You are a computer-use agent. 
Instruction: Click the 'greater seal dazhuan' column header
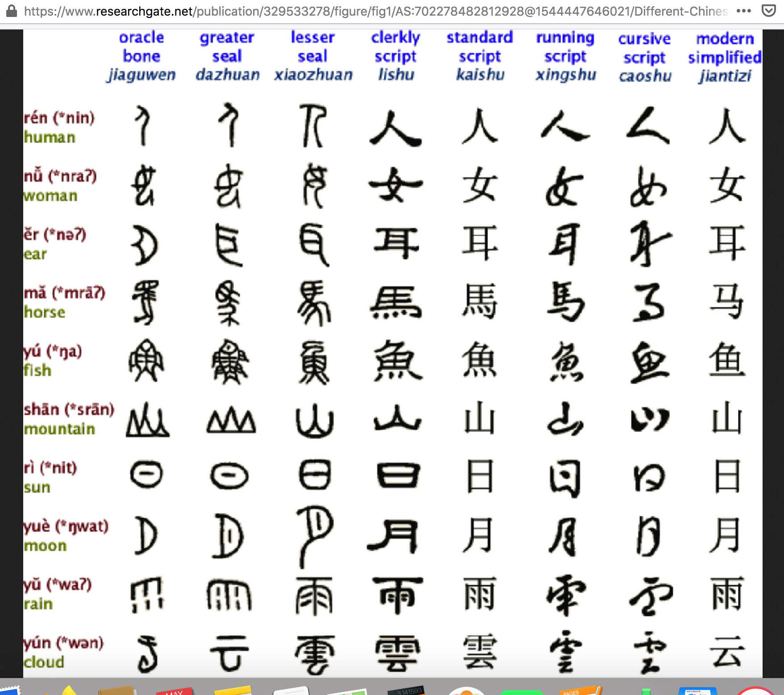[x=227, y=56]
